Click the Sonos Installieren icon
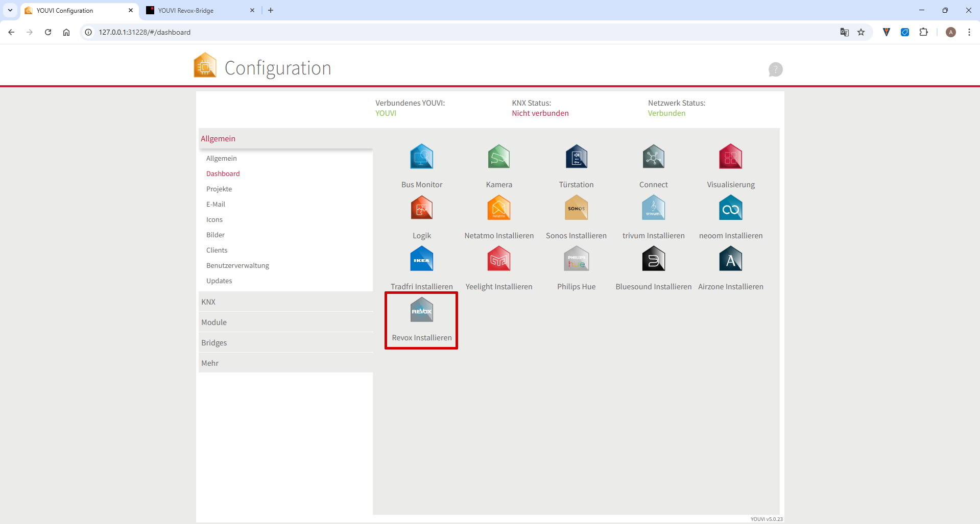 576,209
